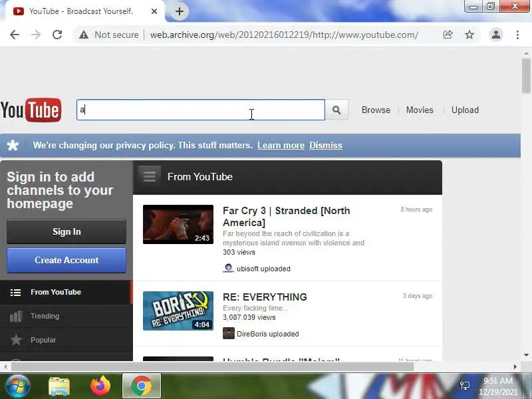Screen dimensions: 532x399
Task: Open the Chrome profile avatar
Action: pyautogui.click(x=495, y=35)
